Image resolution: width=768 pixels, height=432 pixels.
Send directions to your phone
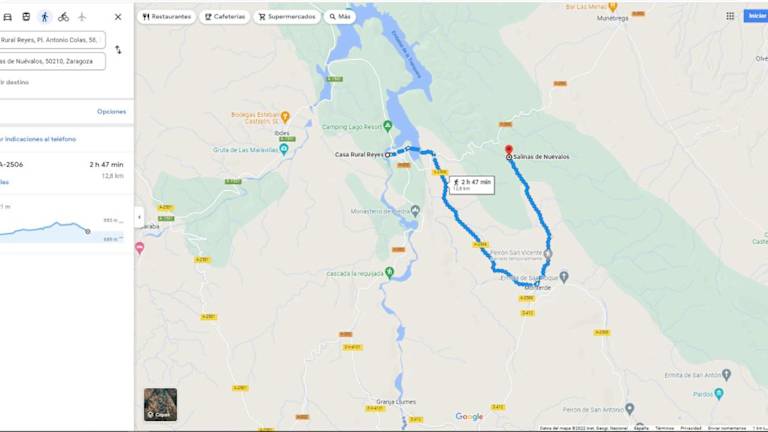(x=38, y=139)
